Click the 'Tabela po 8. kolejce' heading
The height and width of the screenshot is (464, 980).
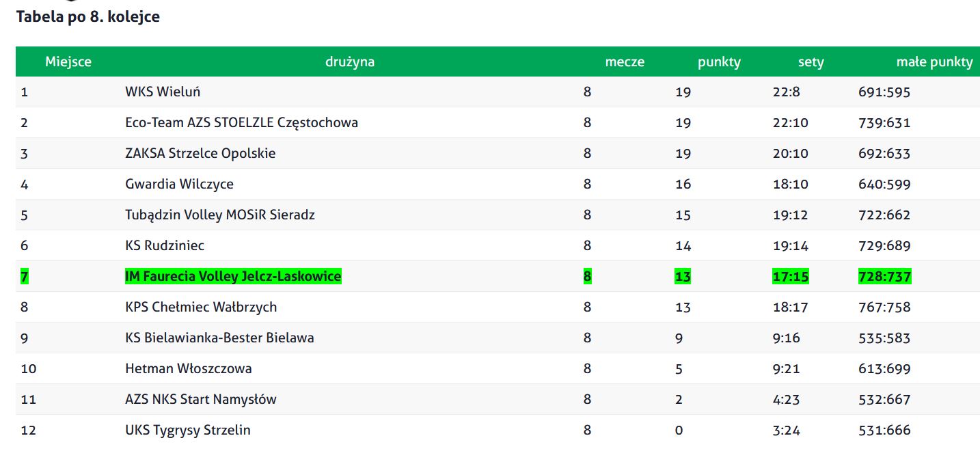[87, 17]
